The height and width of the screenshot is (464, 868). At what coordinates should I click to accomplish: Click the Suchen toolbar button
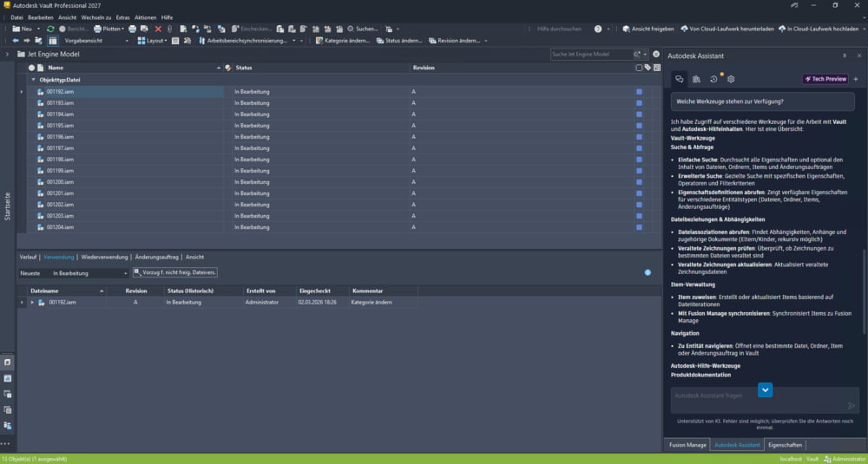(363, 29)
